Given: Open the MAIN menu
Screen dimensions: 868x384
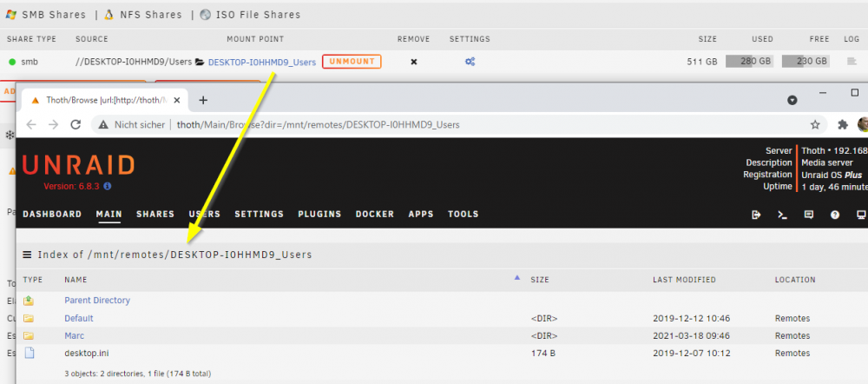Looking at the screenshot, I should (x=109, y=214).
